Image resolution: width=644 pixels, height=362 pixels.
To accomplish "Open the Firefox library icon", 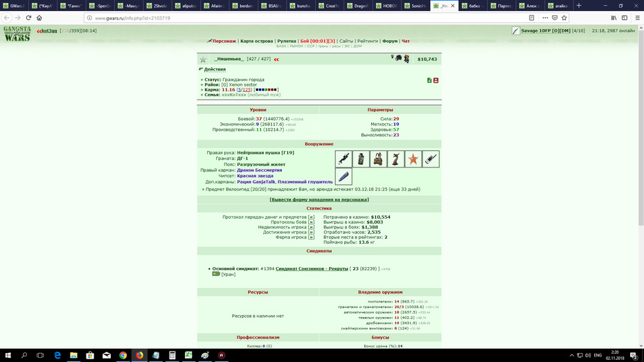I will click(x=614, y=17).
